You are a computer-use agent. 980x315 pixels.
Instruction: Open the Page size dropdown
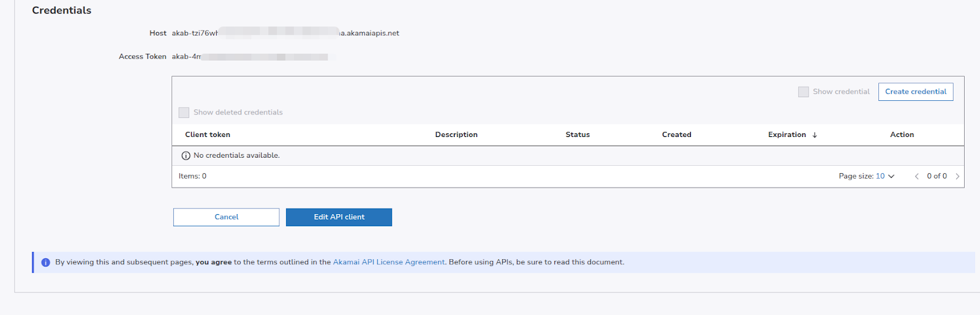884,176
